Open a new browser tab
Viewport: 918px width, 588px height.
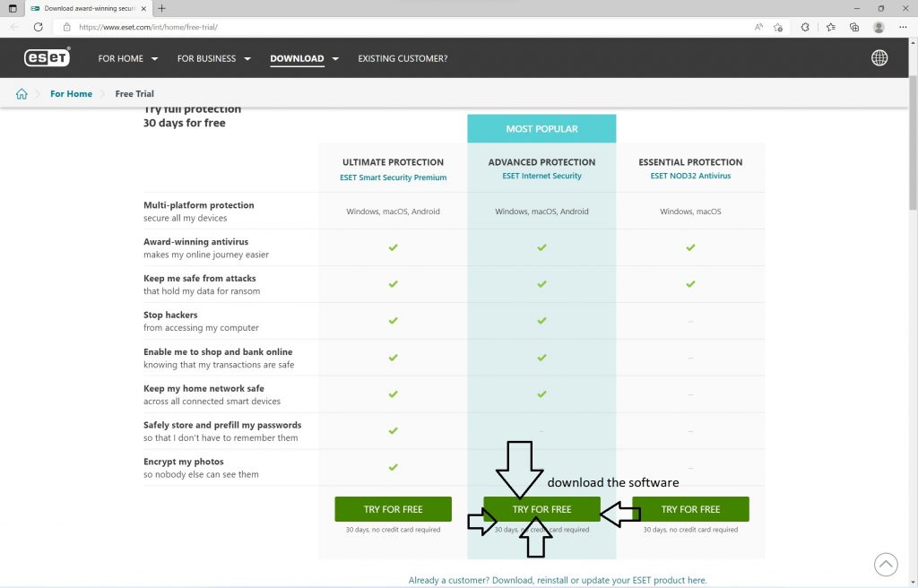tap(161, 8)
